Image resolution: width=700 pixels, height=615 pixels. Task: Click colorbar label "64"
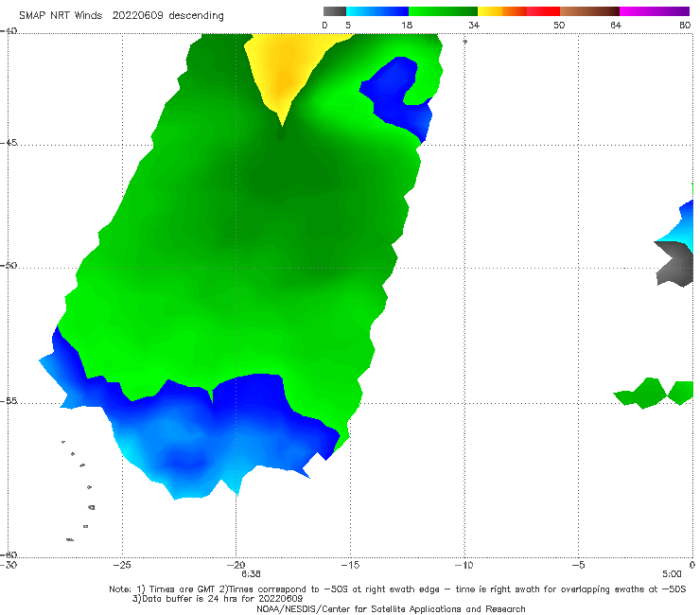point(616,25)
